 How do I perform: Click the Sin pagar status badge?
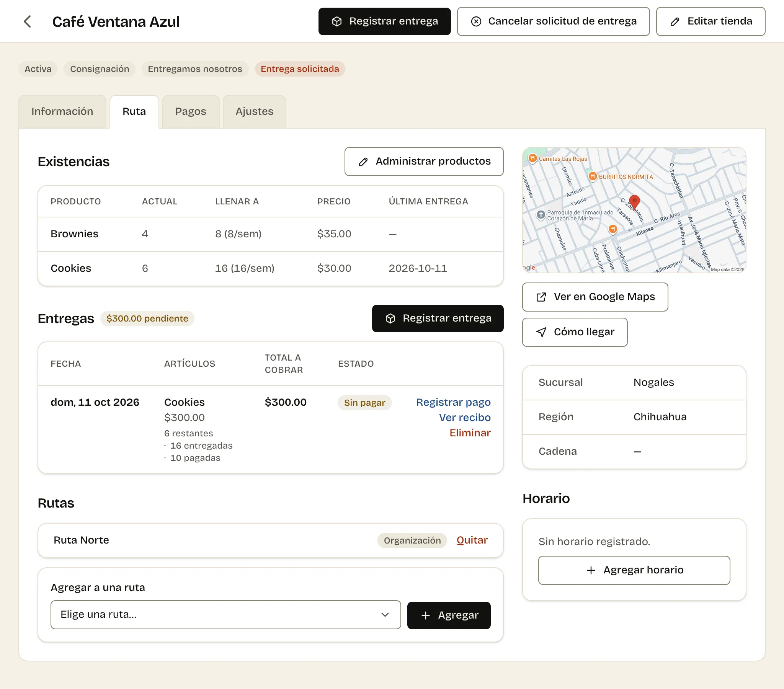click(364, 402)
